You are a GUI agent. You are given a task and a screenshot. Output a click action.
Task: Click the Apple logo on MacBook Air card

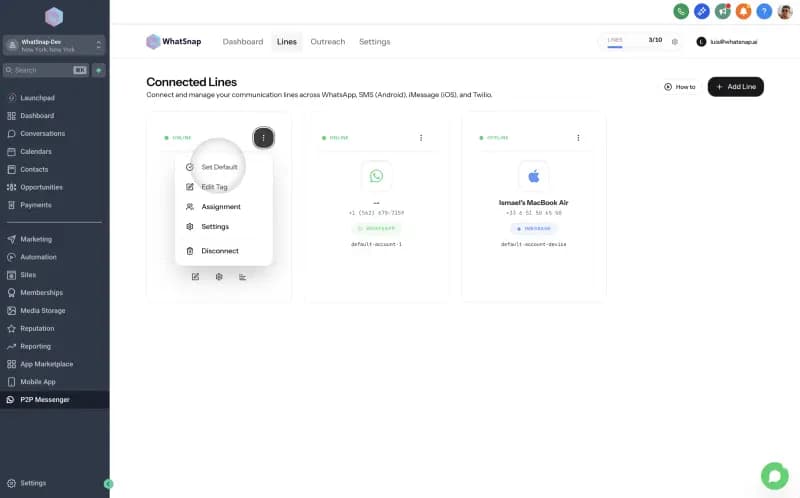click(x=533, y=176)
